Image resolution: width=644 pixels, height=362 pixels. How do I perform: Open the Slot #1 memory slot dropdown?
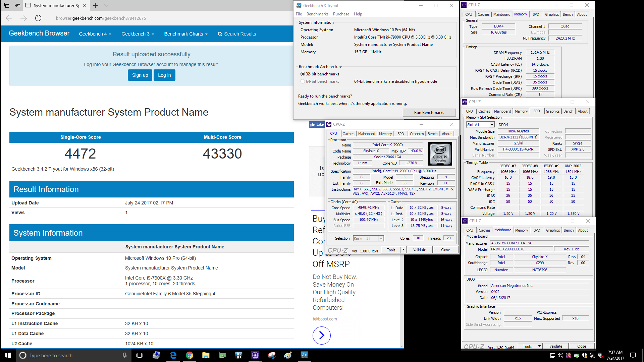pyautogui.click(x=492, y=125)
